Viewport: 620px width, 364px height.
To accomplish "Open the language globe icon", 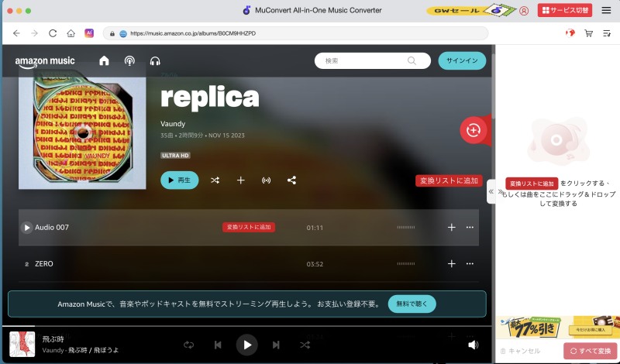I will point(570,33).
